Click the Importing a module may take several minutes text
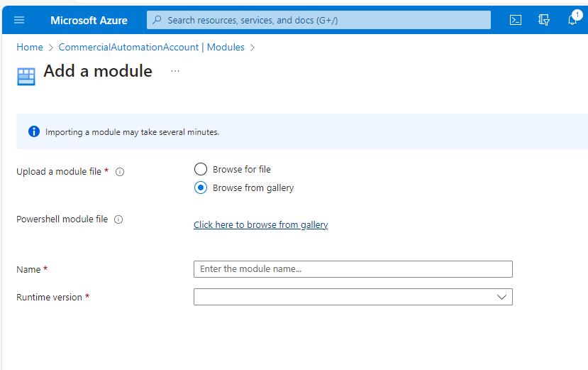 (132, 132)
